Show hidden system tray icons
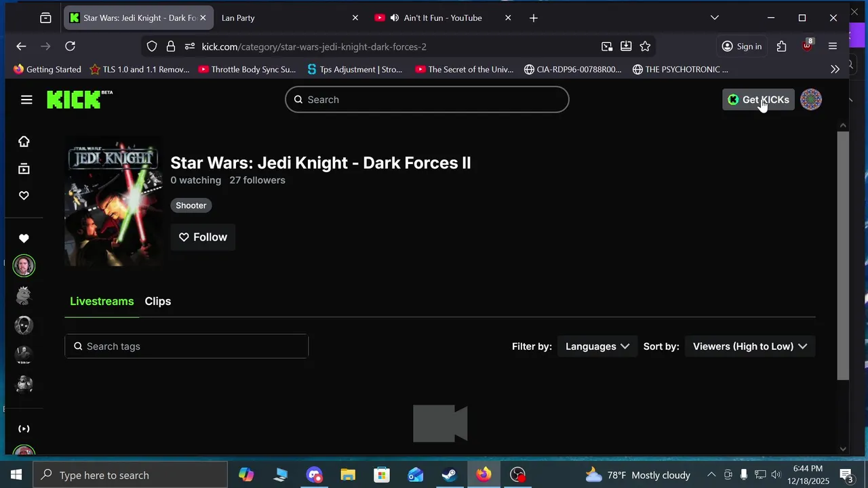Viewport: 868px width, 488px height. (x=711, y=475)
